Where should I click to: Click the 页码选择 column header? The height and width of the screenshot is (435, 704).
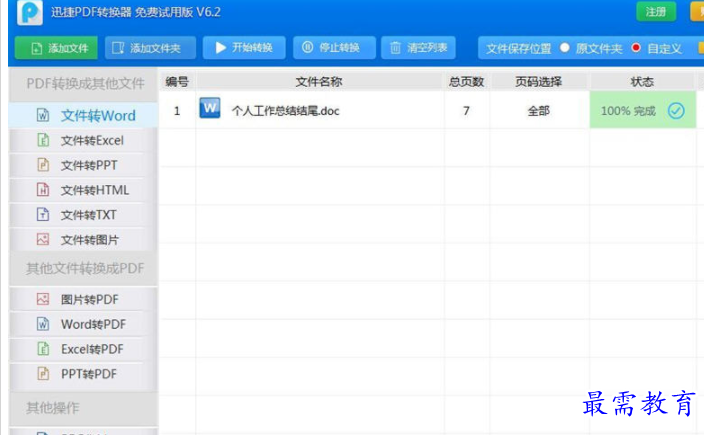point(538,81)
